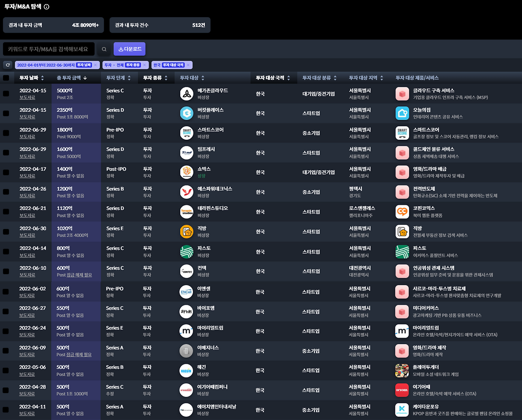The height and width of the screenshot is (420, 522).
Task: Open 보도자료 link in 파스토 row
Action: click(27, 255)
